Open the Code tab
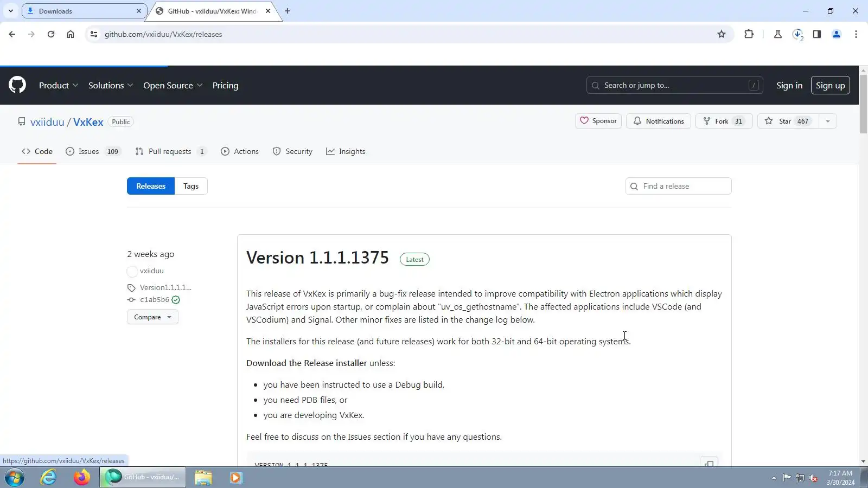 tap(37, 152)
